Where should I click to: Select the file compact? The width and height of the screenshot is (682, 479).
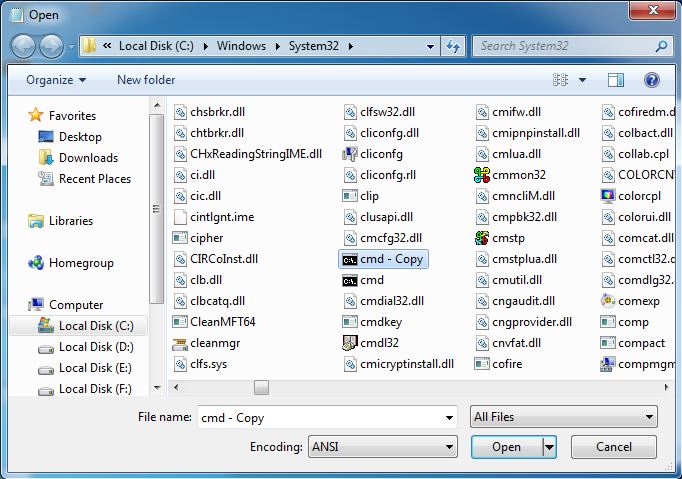(x=633, y=343)
